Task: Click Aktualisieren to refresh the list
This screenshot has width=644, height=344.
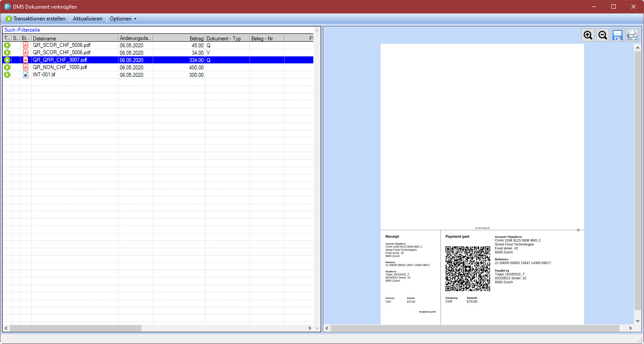Action: 88,19
